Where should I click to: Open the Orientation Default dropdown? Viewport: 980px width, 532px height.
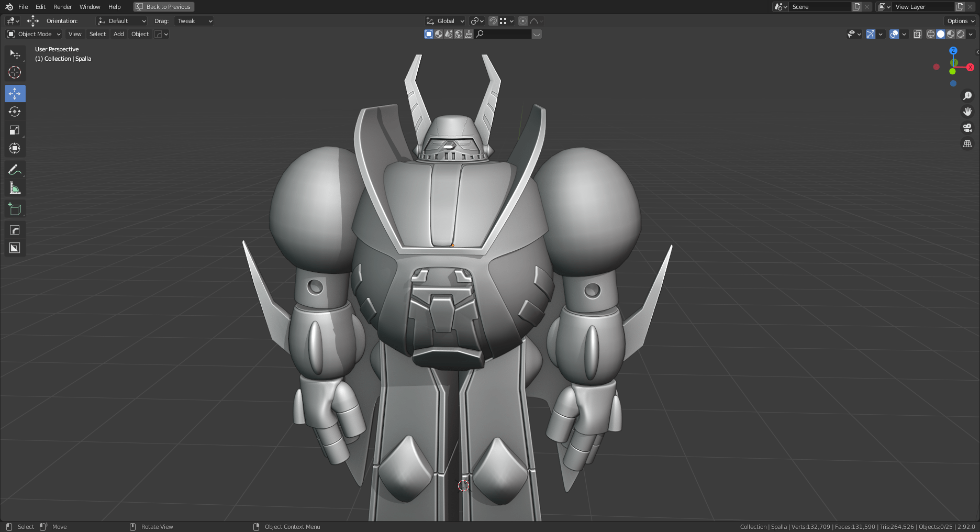[122, 21]
